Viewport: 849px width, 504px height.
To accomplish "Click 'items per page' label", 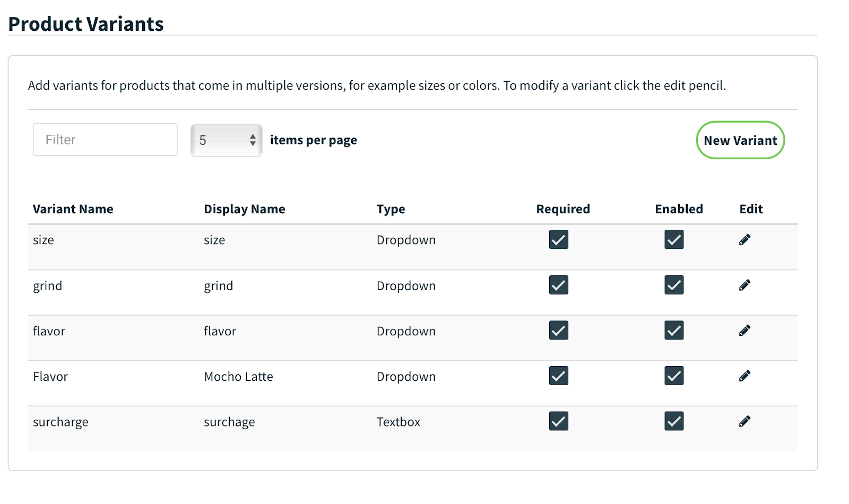I will coord(314,140).
